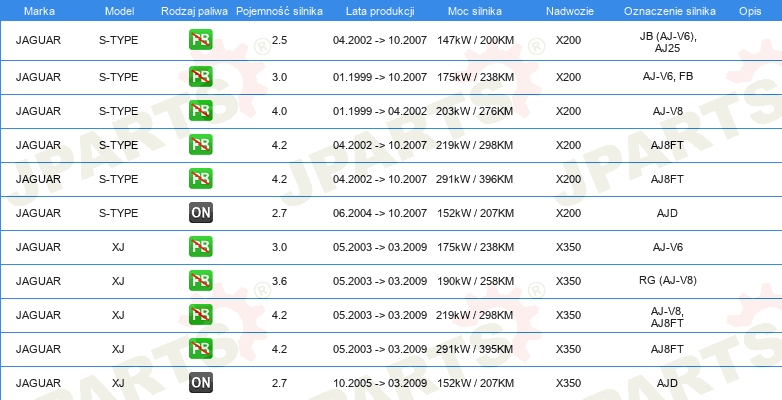Click engine capacity 2.7 in XJ row

[x=279, y=383]
